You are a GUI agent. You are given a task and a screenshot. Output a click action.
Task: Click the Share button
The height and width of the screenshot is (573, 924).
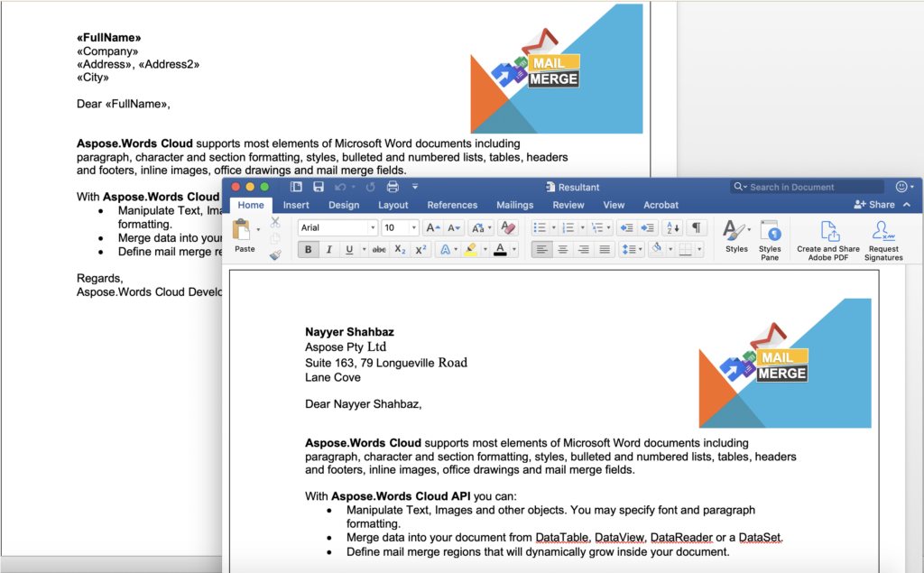tap(874, 205)
